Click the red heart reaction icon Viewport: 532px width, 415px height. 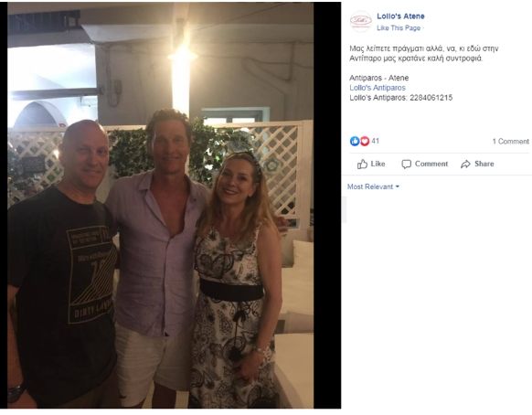click(365, 141)
